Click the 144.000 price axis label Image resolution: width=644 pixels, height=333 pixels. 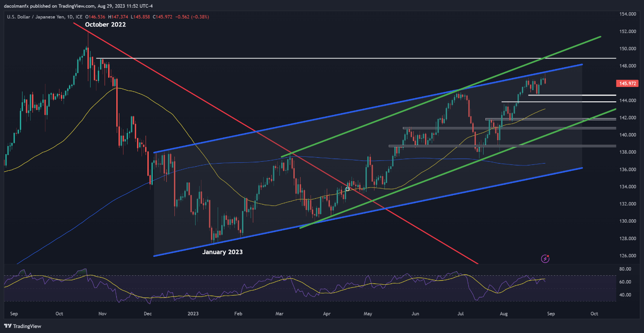(627, 100)
